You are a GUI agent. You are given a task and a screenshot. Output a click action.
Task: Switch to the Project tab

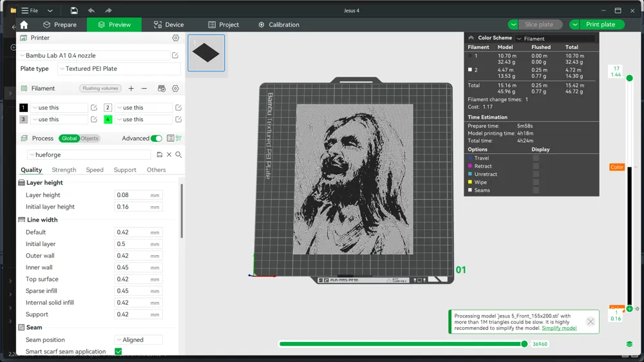[x=223, y=24]
